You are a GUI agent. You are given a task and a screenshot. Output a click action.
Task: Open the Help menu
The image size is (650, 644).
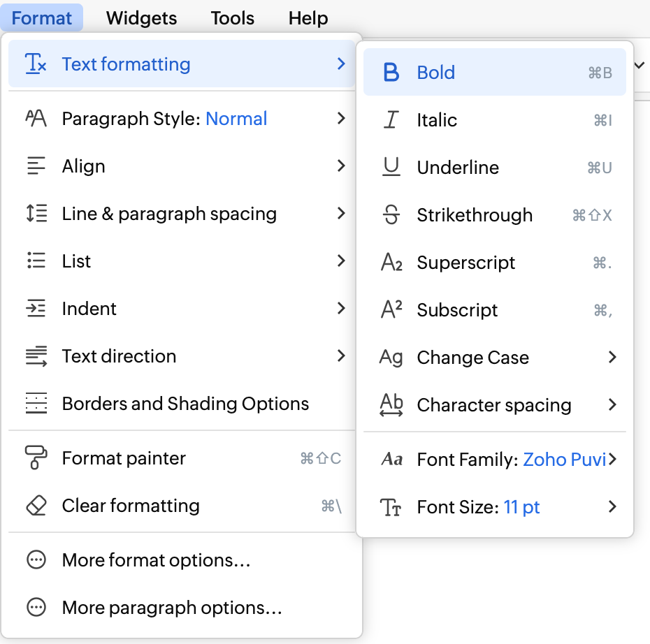click(x=308, y=18)
